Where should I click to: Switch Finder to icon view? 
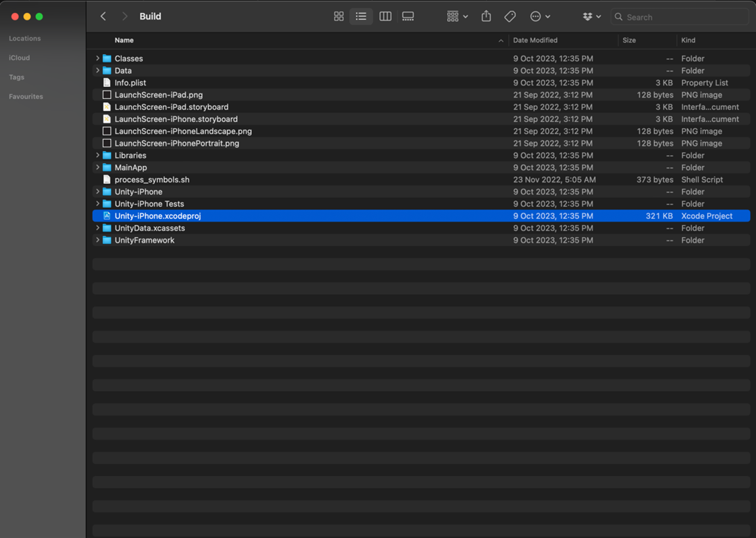[339, 16]
